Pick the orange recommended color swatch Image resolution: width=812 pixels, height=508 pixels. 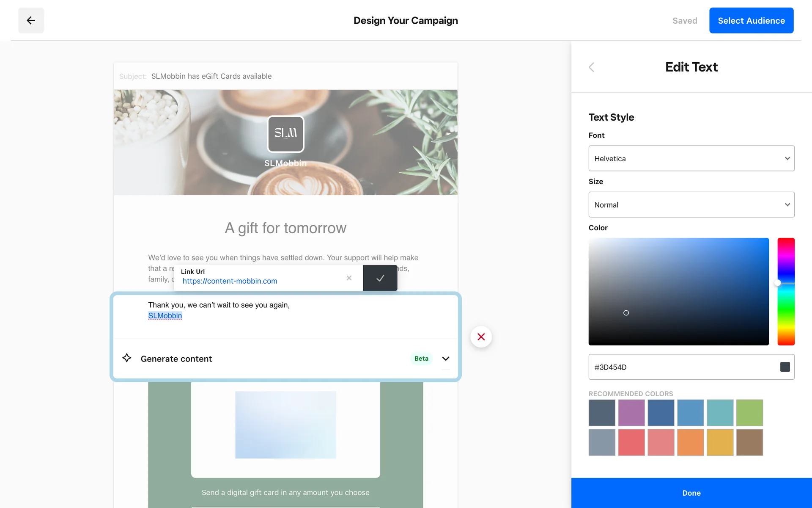pos(690,442)
